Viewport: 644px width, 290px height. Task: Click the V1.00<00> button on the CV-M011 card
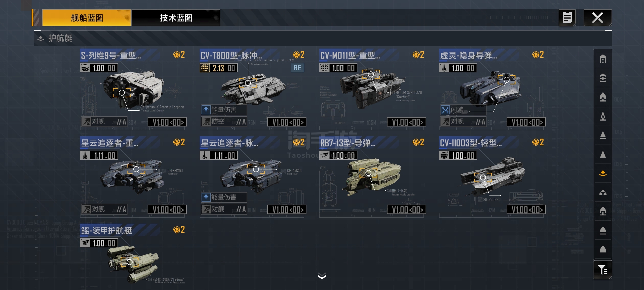pos(406,122)
